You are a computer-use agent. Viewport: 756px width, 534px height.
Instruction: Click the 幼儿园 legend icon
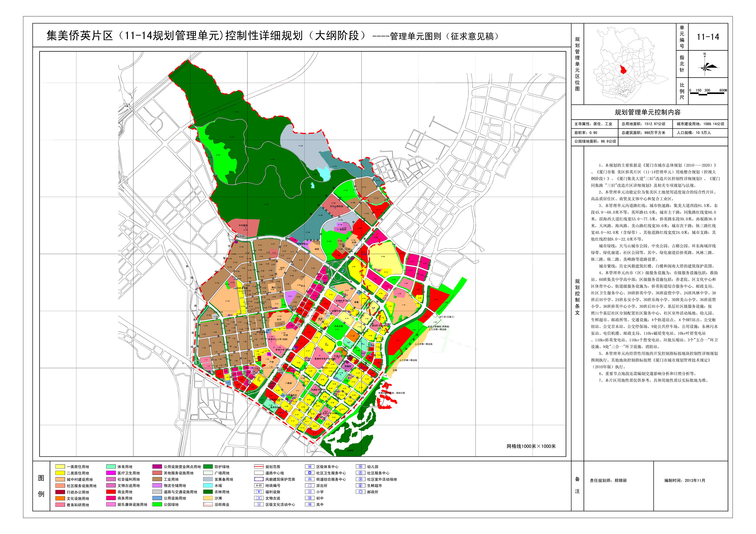[x=360, y=467]
